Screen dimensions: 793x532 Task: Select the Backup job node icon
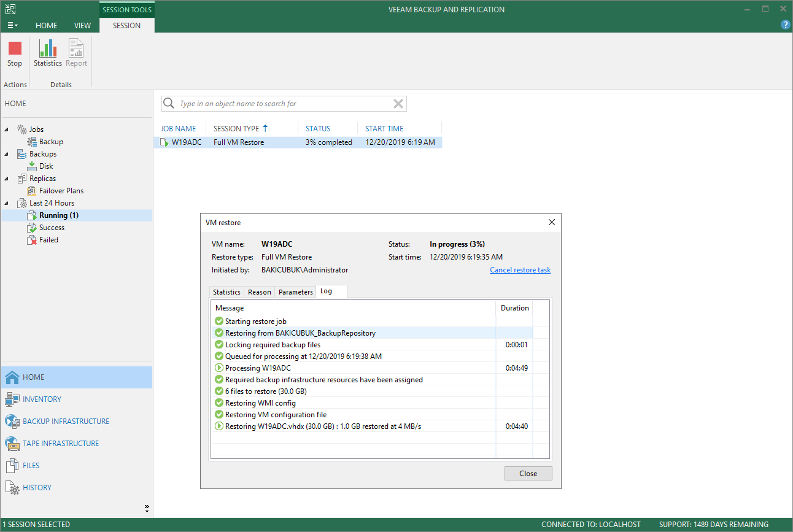coord(32,142)
